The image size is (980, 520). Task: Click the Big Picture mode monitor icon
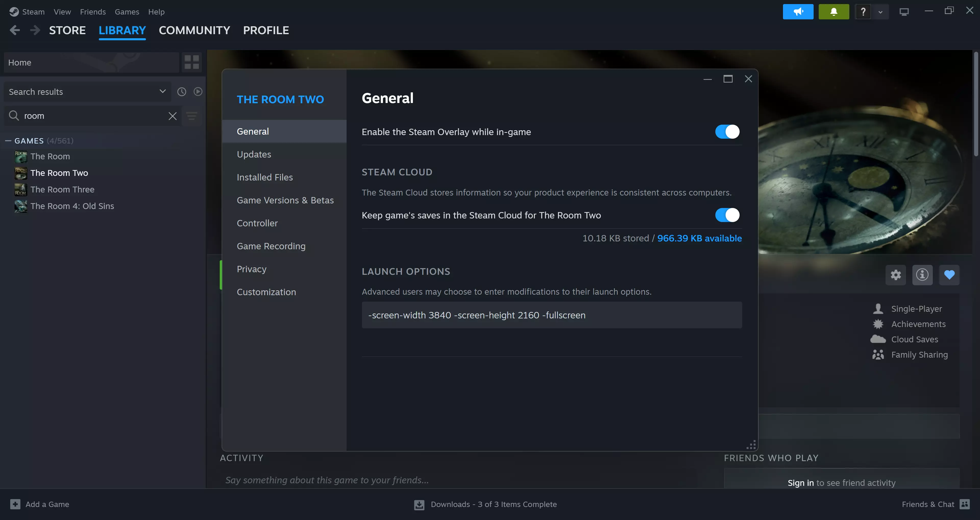click(x=904, y=12)
